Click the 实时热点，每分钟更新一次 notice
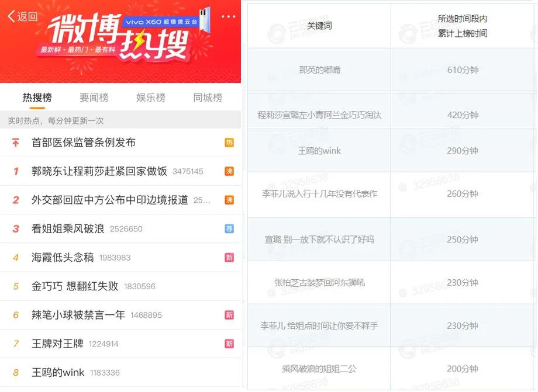The height and width of the screenshot is (392, 538). tap(56, 120)
